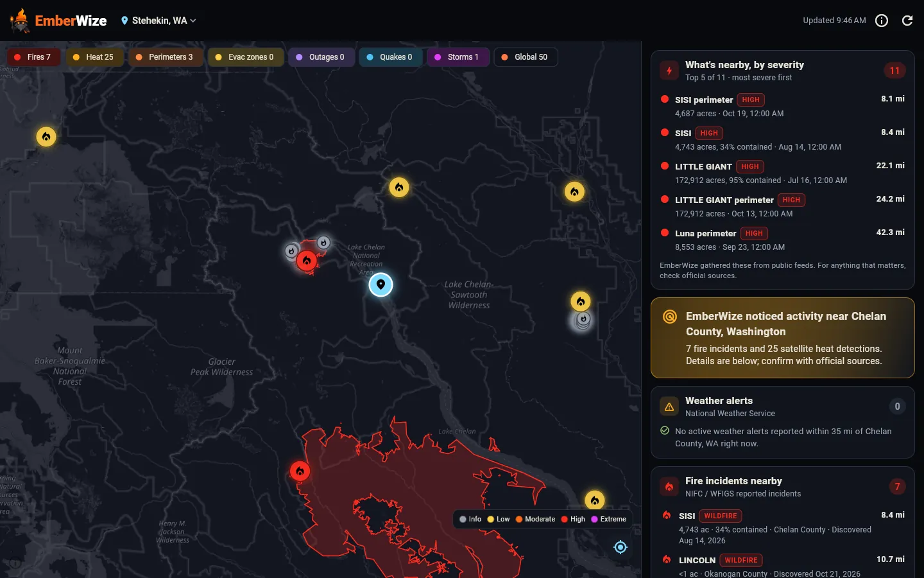Click the green checkmark in Weather alerts
The width and height of the screenshot is (924, 578).
665,431
